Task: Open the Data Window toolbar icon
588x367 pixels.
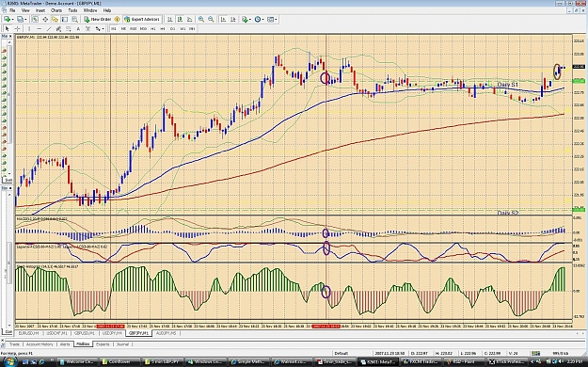Action: pyautogui.click(x=45, y=19)
